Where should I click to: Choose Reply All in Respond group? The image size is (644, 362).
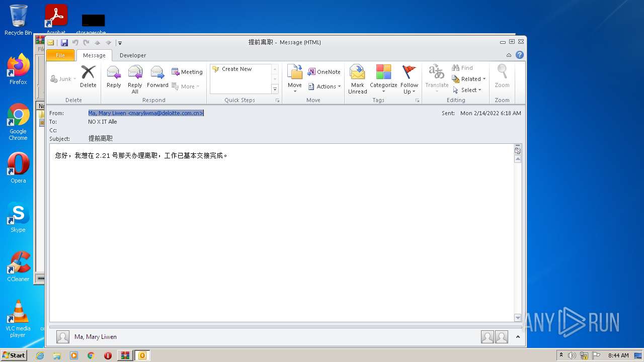point(135,79)
